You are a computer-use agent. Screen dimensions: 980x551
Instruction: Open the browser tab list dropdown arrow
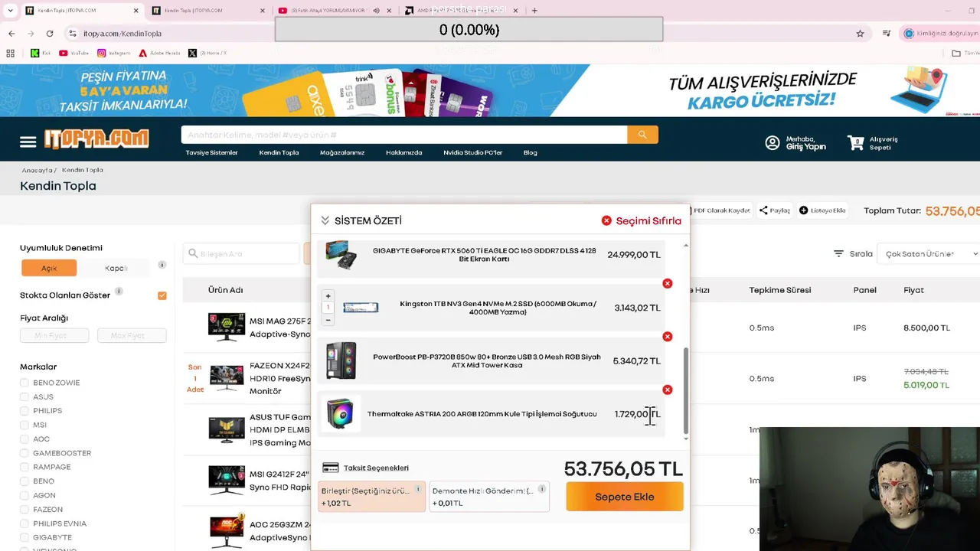tap(10, 11)
